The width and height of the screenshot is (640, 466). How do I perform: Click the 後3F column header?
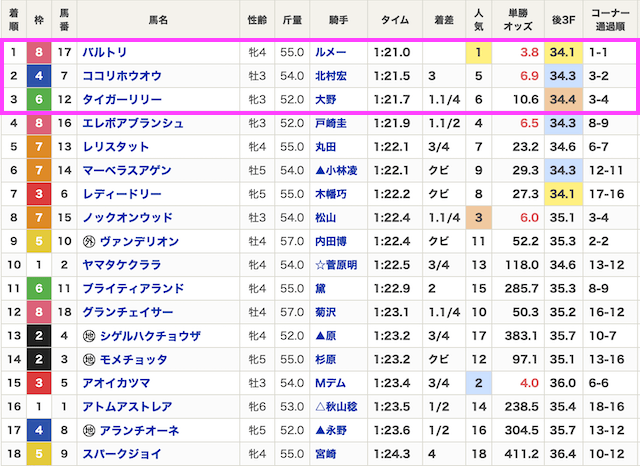click(x=564, y=20)
